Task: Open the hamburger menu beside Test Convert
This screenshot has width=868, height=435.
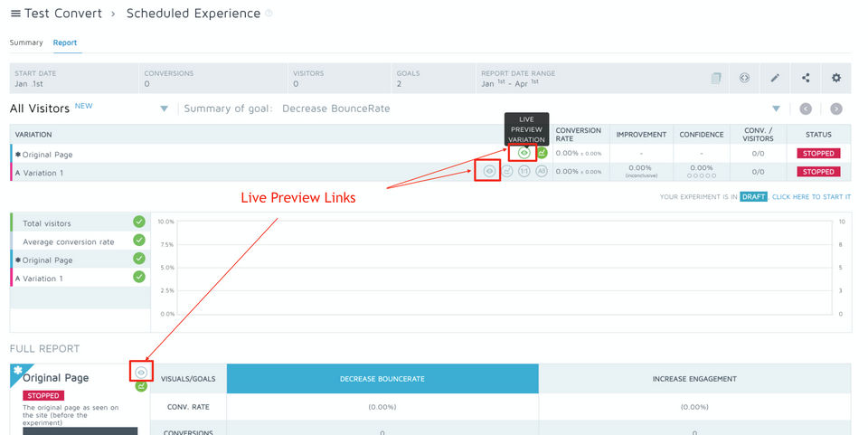Action: coord(15,14)
